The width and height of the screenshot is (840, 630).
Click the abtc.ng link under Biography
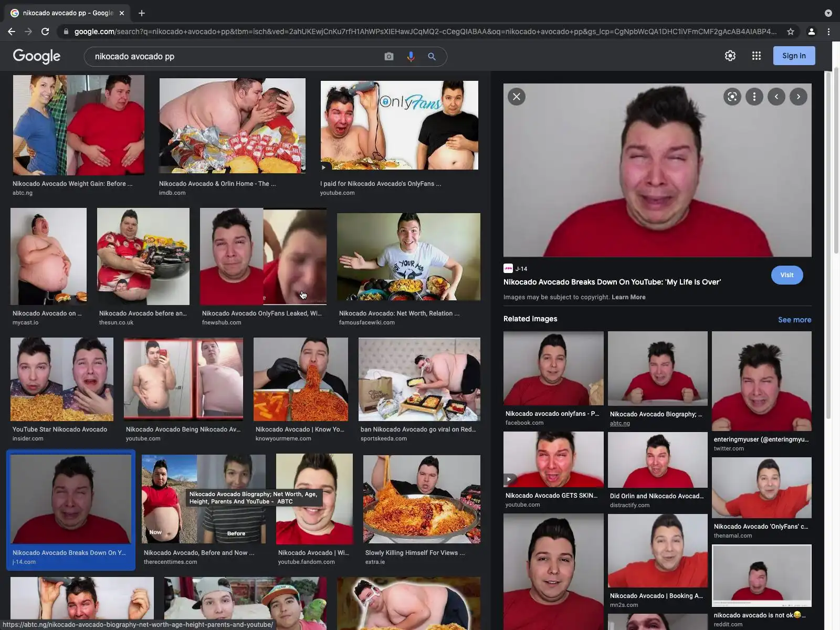620,423
